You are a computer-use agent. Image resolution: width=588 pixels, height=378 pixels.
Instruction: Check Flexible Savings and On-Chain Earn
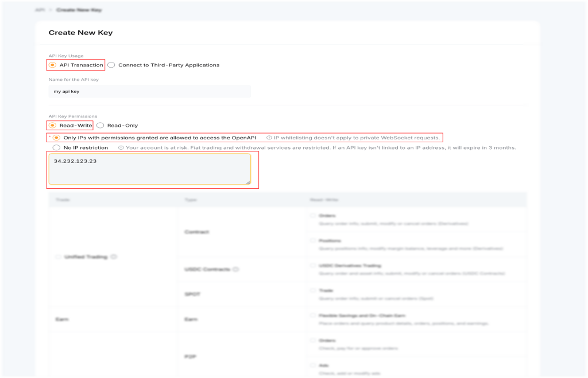(x=312, y=315)
